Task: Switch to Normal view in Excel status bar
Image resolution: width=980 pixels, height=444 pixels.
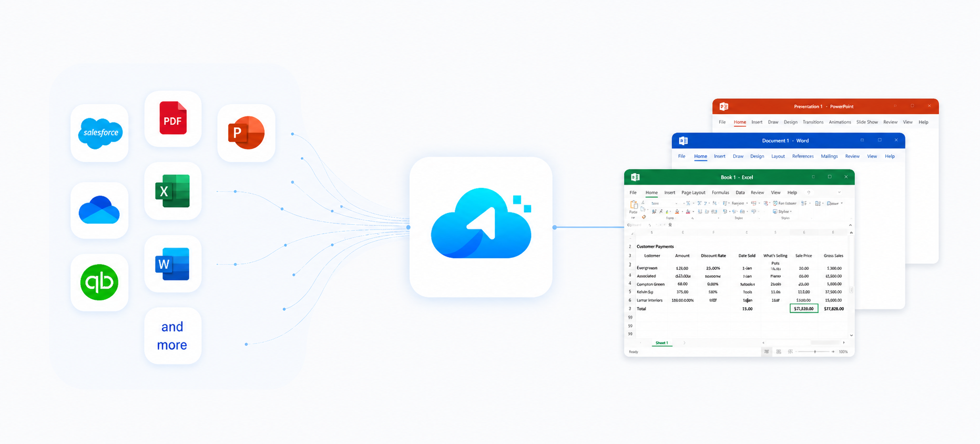Action: coord(767,351)
